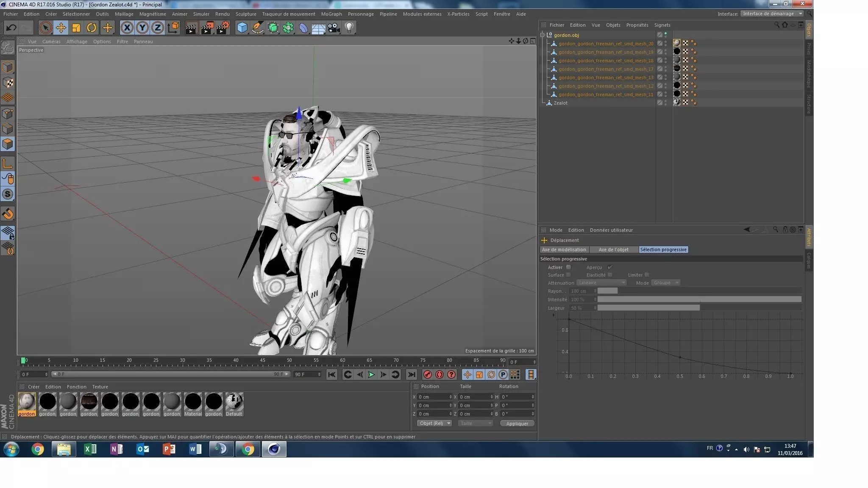Select the Rotate tool
The image size is (868, 488).
click(x=91, y=28)
